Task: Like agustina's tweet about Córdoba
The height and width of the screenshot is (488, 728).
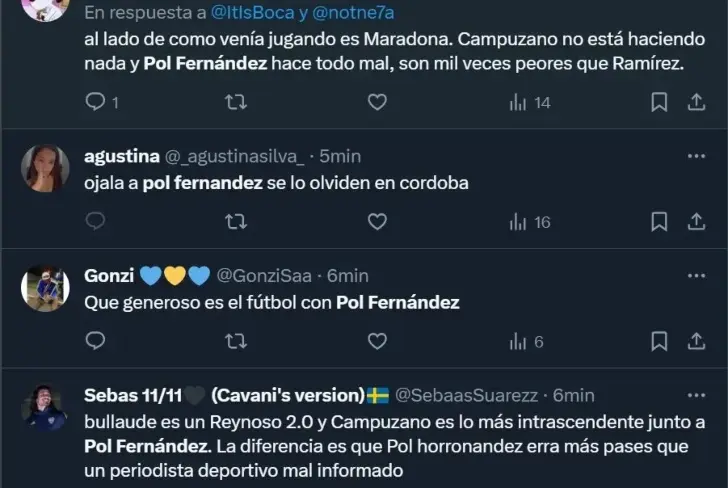Action: [377, 222]
